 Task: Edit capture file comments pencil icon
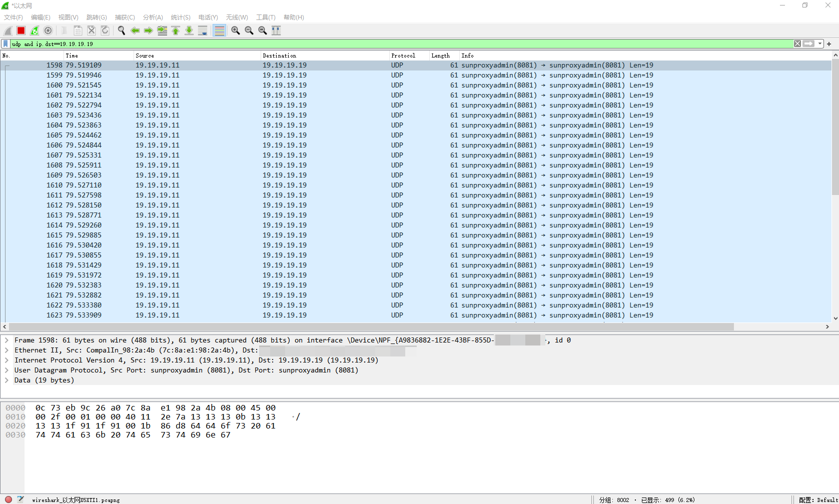(x=21, y=499)
